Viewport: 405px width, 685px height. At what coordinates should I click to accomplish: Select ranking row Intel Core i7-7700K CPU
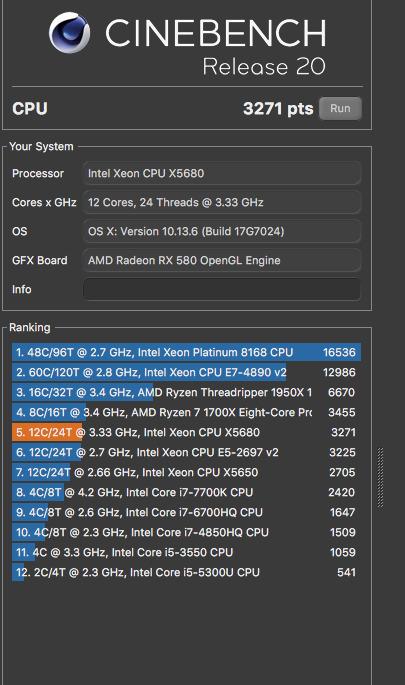(x=187, y=492)
